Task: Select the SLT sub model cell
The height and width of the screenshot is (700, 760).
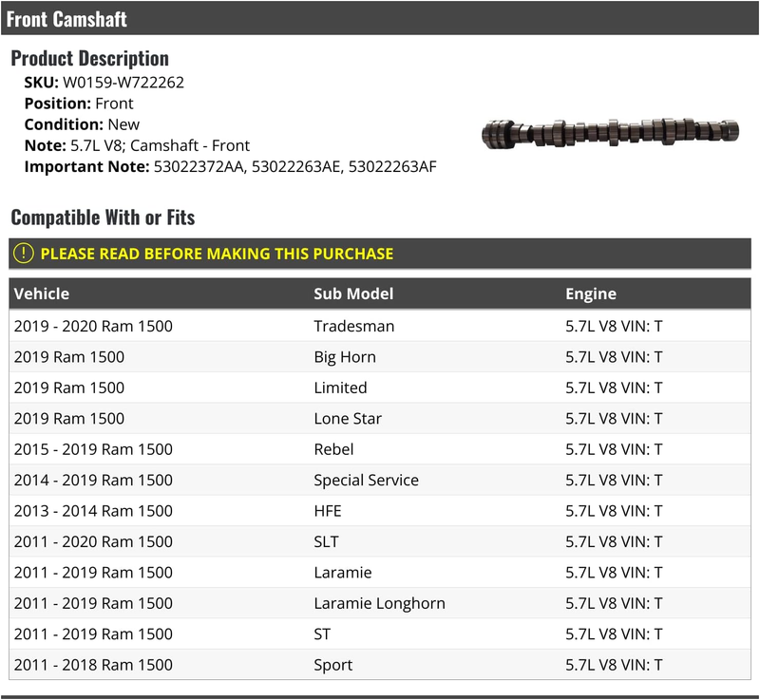Action: point(326,541)
